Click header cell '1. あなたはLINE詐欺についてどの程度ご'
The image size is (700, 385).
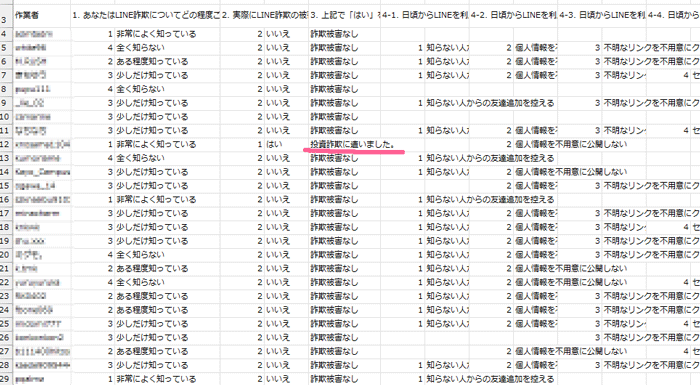point(146,16)
